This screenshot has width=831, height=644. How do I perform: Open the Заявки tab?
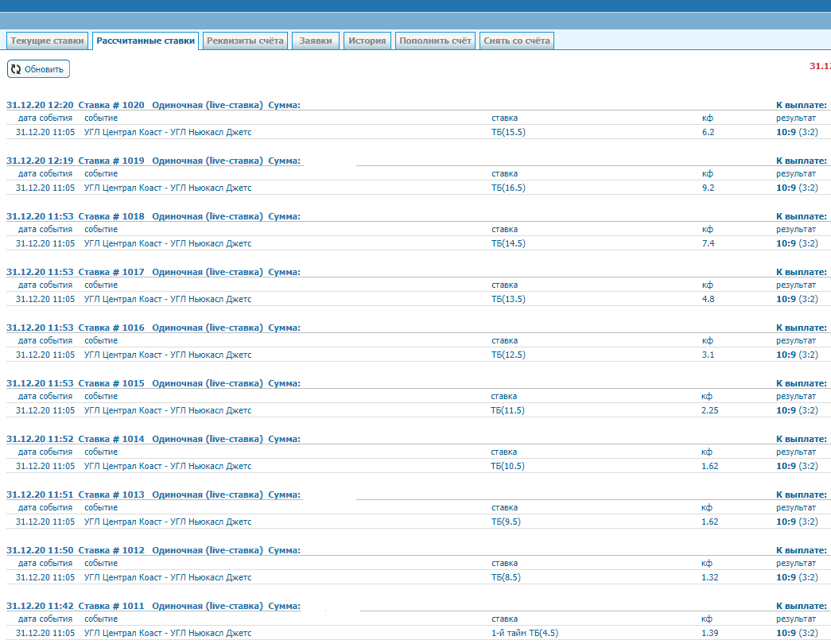[316, 41]
